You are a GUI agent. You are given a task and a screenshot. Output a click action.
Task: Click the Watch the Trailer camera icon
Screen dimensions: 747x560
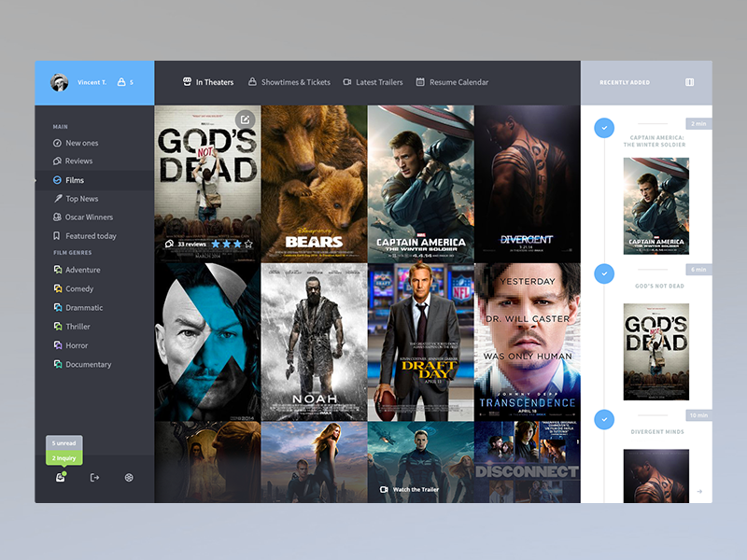tap(384, 489)
